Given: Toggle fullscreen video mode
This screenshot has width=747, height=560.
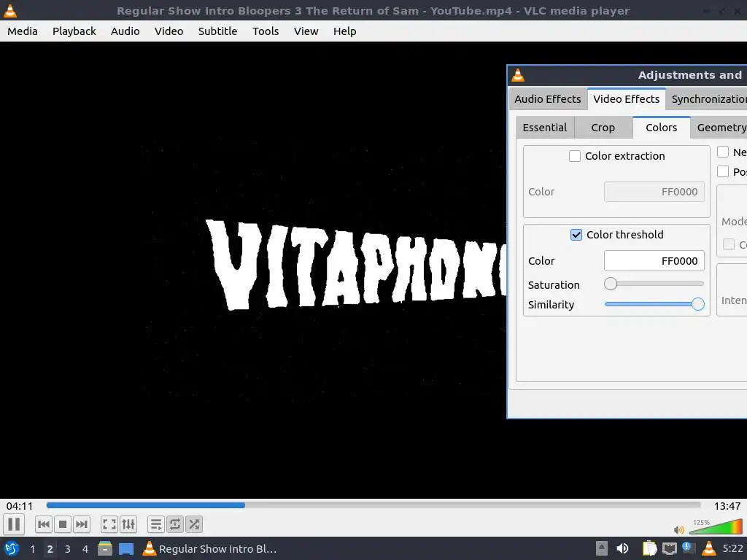Looking at the screenshot, I should click(109, 525).
